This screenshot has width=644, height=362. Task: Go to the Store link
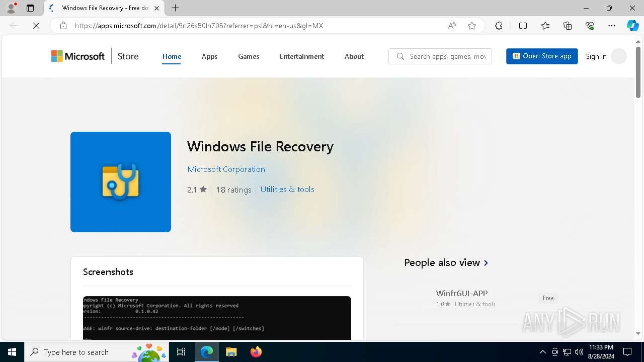[x=128, y=56]
